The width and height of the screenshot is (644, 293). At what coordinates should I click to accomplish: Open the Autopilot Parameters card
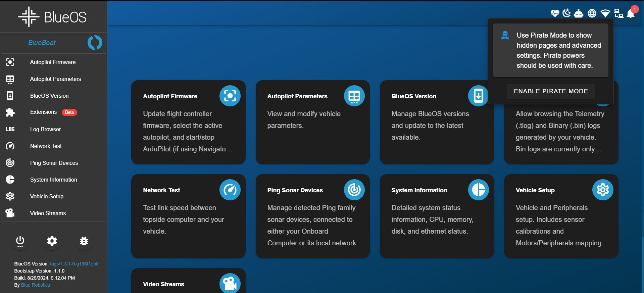tap(312, 122)
